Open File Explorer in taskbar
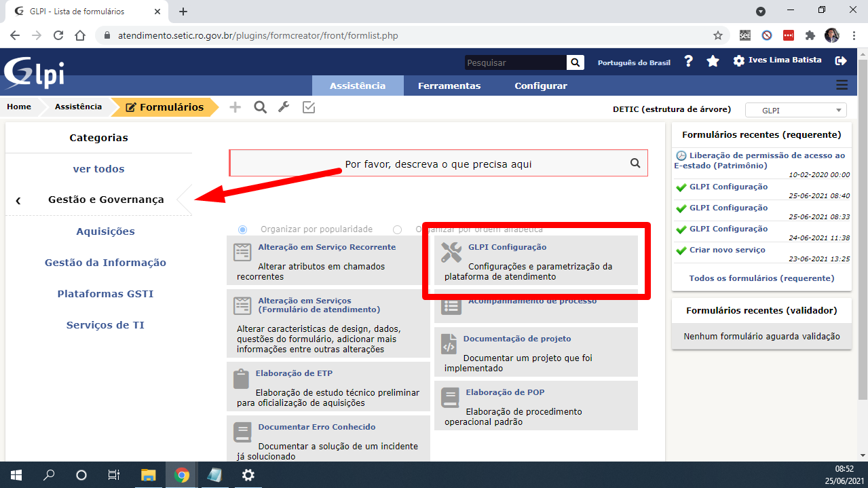 [149, 475]
